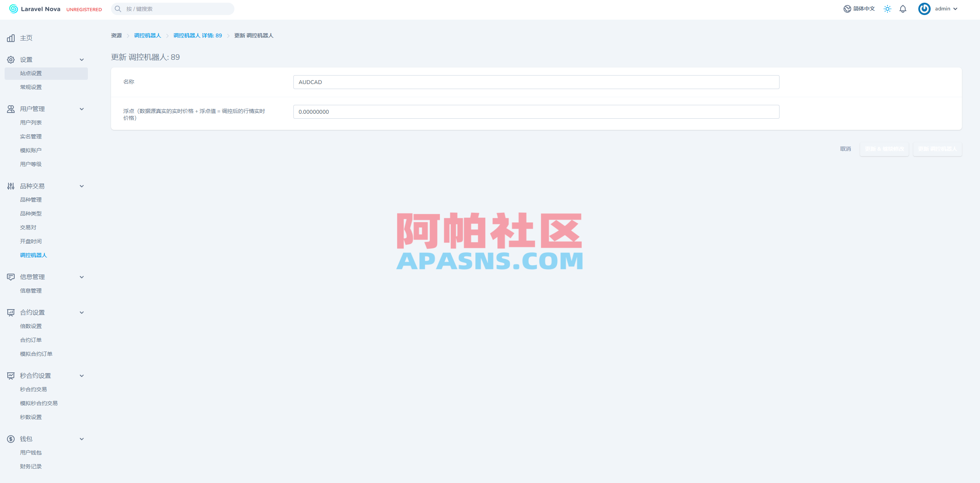
Task: Click the 钱包 dollar icon in sidebar
Action: pyautogui.click(x=10, y=439)
